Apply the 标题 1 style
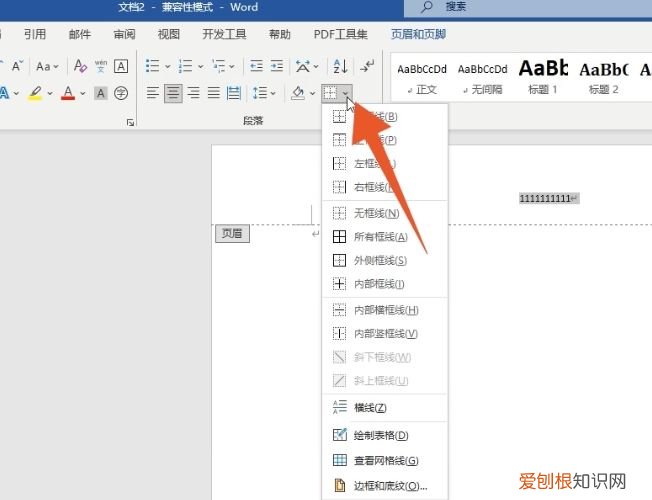This screenshot has width=652, height=500. point(543,77)
